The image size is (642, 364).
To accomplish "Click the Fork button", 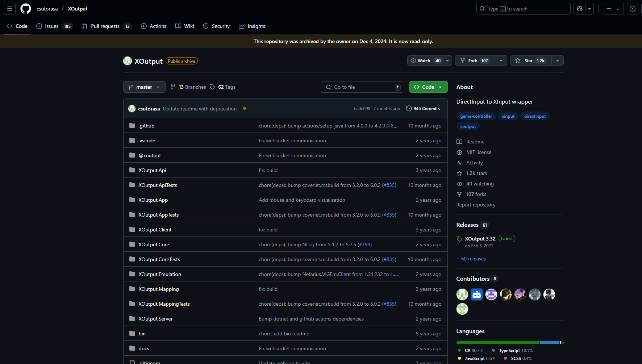I will tap(475, 60).
